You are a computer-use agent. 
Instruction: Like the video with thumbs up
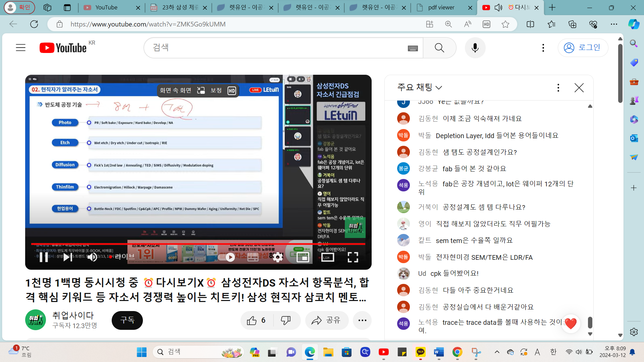(252, 320)
